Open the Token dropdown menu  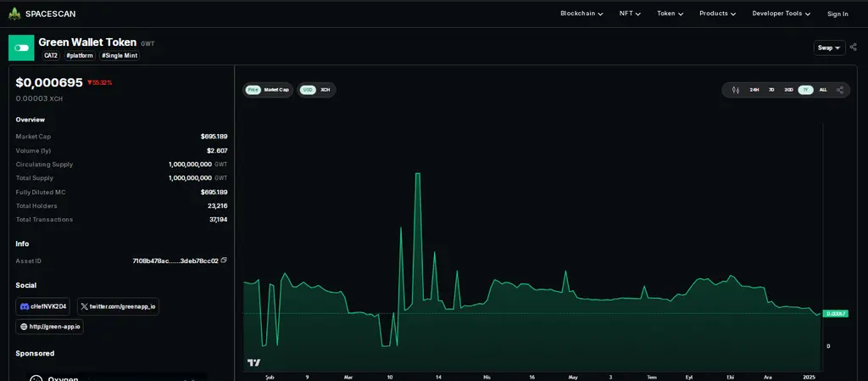click(670, 14)
